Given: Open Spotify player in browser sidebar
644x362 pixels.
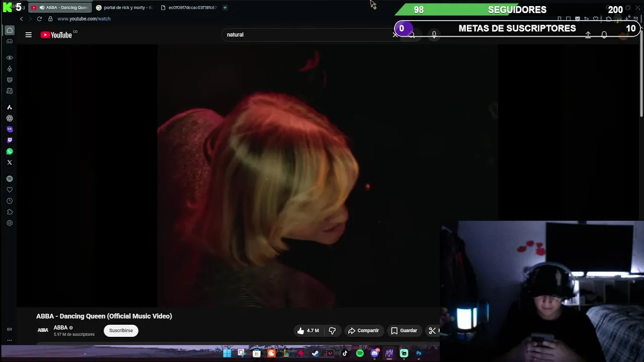Looking at the screenshot, I should point(10,179).
